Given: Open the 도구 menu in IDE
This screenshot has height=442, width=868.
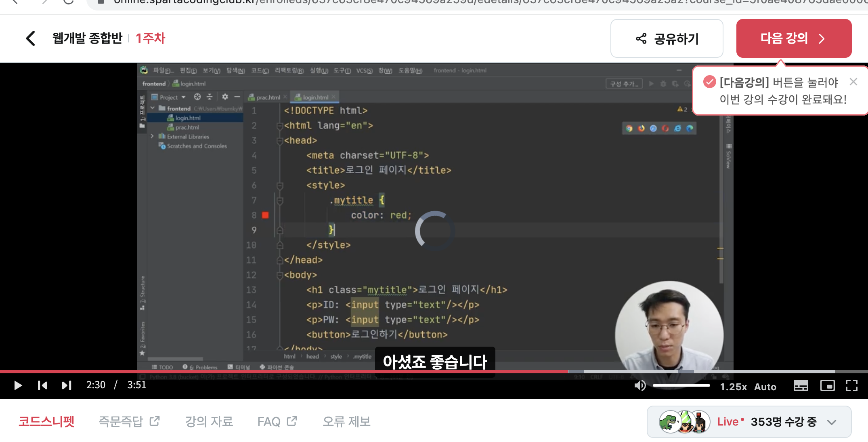Looking at the screenshot, I should pos(342,71).
